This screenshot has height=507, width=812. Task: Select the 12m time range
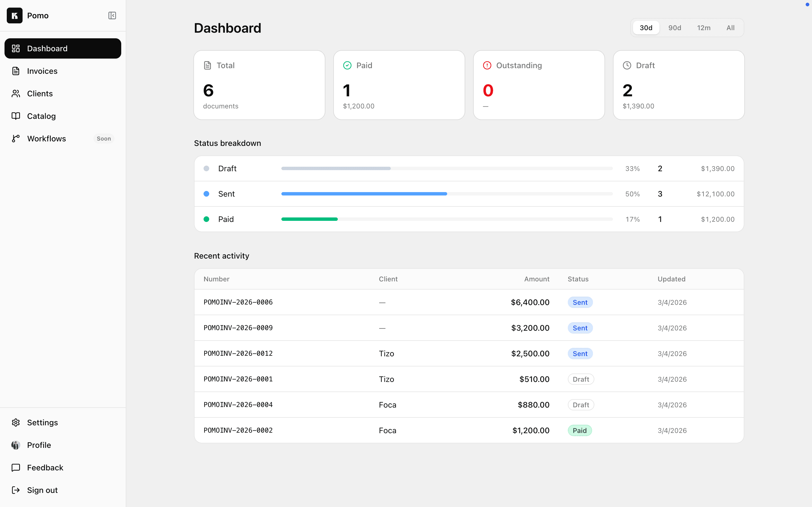pyautogui.click(x=704, y=28)
